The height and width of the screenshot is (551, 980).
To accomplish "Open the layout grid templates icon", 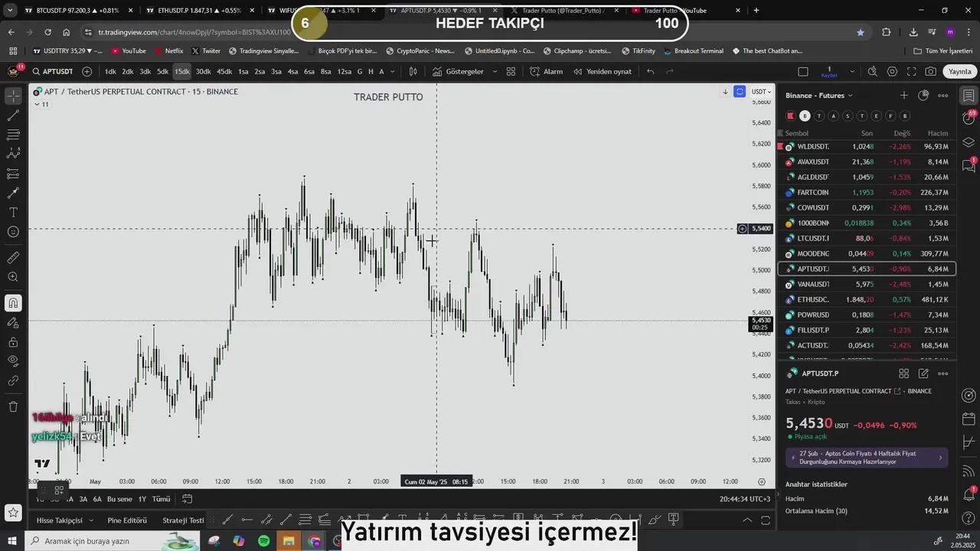I will pyautogui.click(x=510, y=71).
